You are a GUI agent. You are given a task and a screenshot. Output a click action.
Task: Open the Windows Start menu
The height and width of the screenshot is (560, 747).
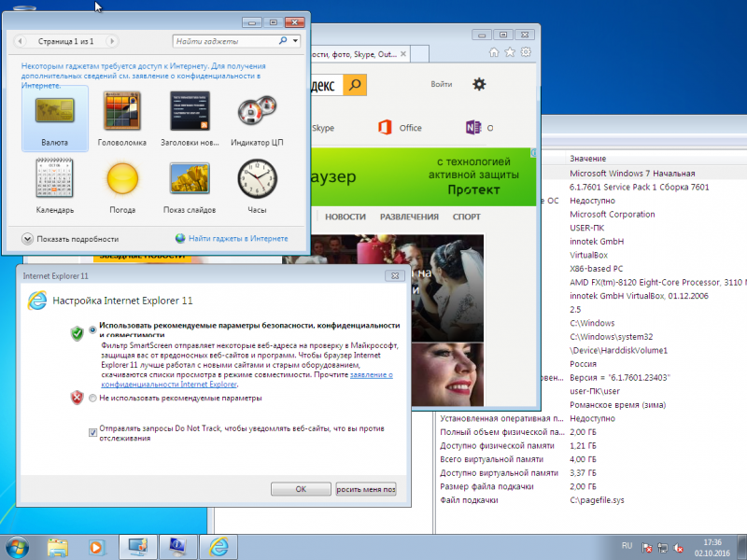pos(17,547)
